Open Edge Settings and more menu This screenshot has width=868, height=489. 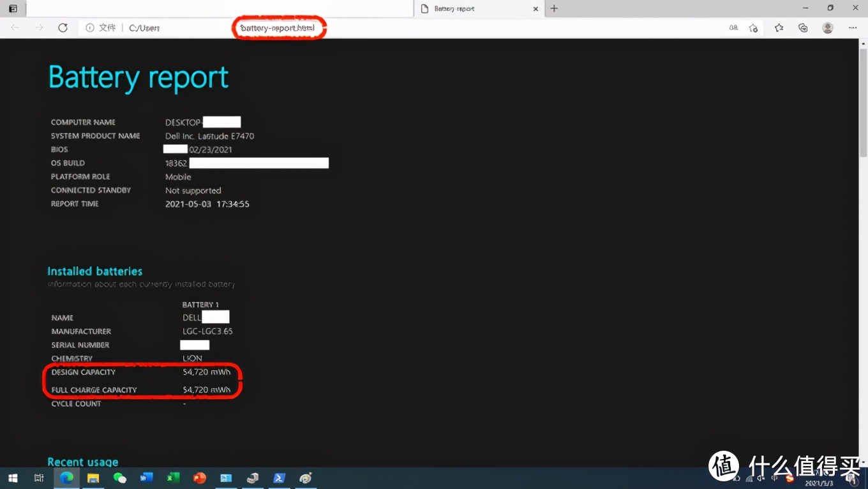(852, 27)
